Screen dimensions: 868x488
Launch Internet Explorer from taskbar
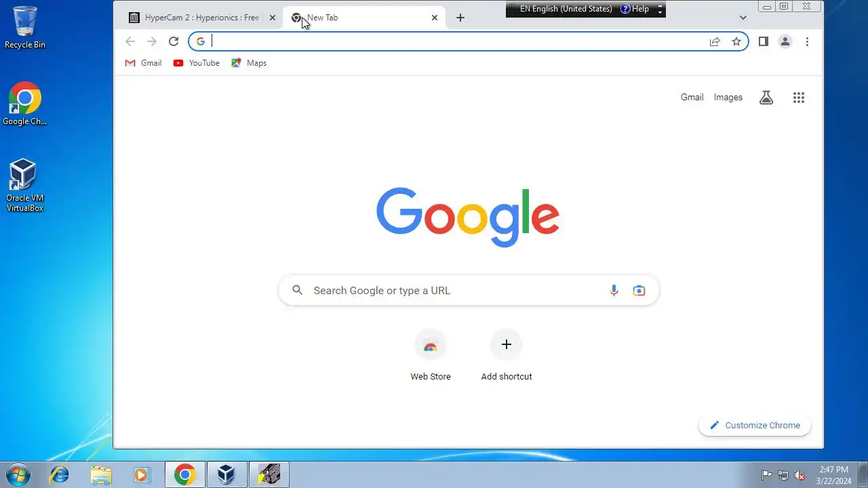pos(60,474)
